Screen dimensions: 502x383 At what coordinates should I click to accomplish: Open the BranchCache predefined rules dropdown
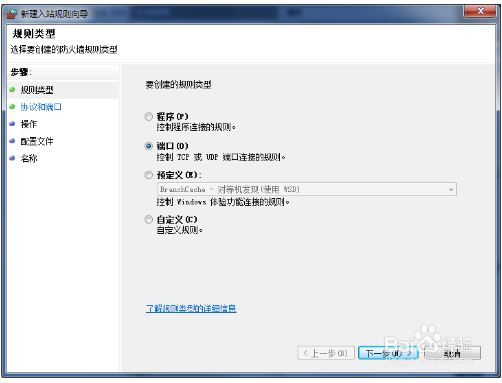tap(307, 189)
